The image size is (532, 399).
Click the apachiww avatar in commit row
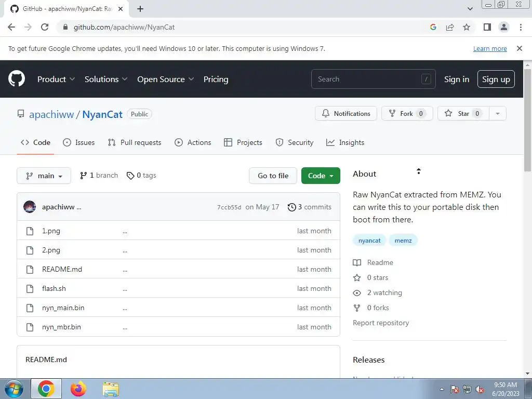point(30,207)
